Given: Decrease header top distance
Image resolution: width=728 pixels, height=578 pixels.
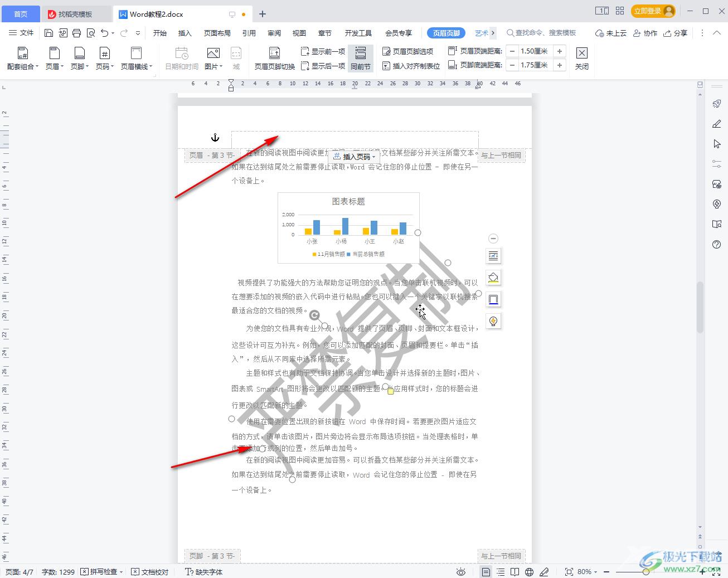Looking at the screenshot, I should (x=512, y=51).
